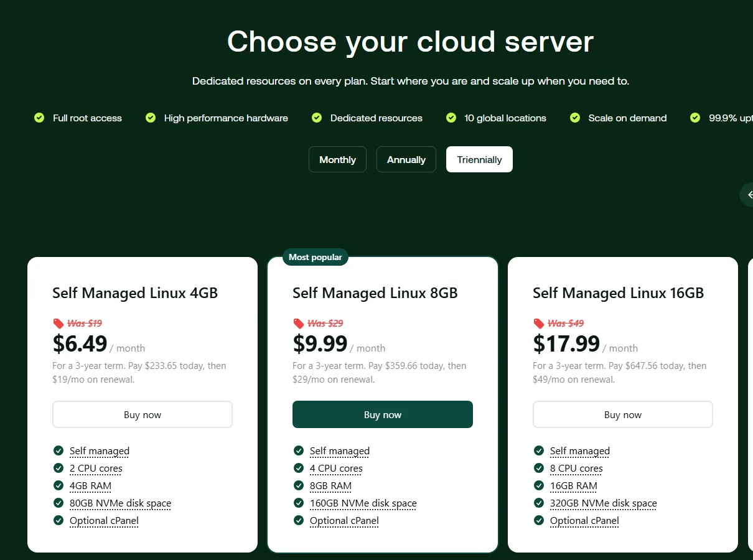The width and height of the screenshot is (753, 560).
Task: Click the checkmark beside 160GB NVMe disk space
Action: pos(299,503)
